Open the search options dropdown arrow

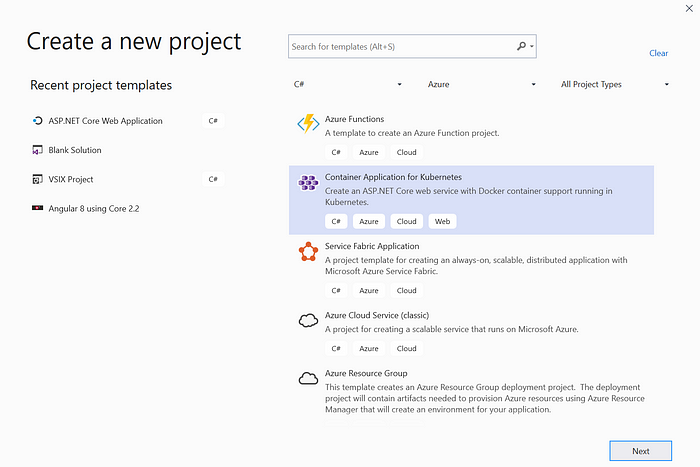point(531,46)
